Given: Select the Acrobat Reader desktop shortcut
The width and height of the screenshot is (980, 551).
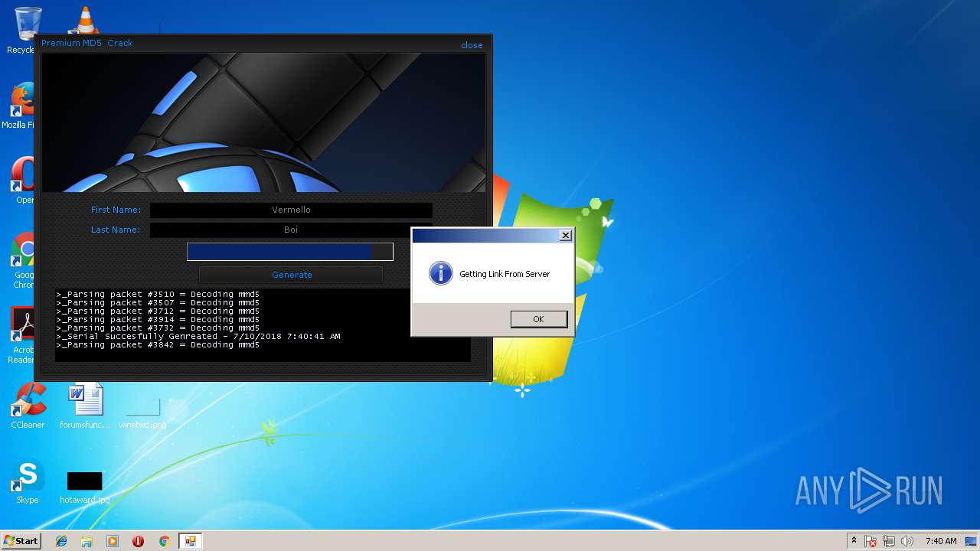Looking at the screenshot, I should [x=23, y=335].
